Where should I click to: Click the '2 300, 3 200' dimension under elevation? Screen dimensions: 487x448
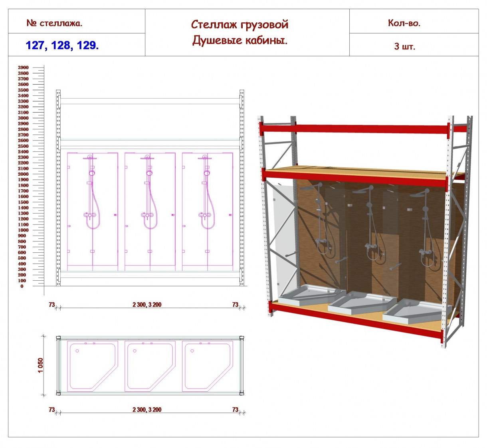click(x=147, y=305)
